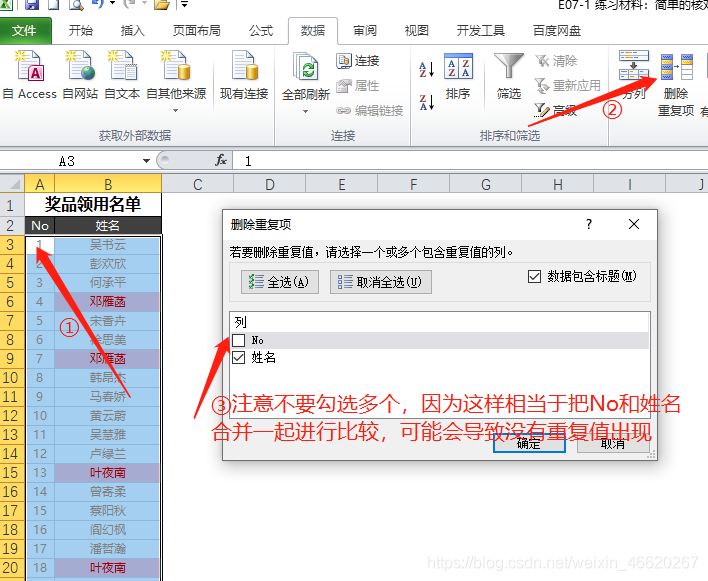The width and height of the screenshot is (708, 581).
Task: Switch to Developer (开发工具) tab
Action: (480, 31)
